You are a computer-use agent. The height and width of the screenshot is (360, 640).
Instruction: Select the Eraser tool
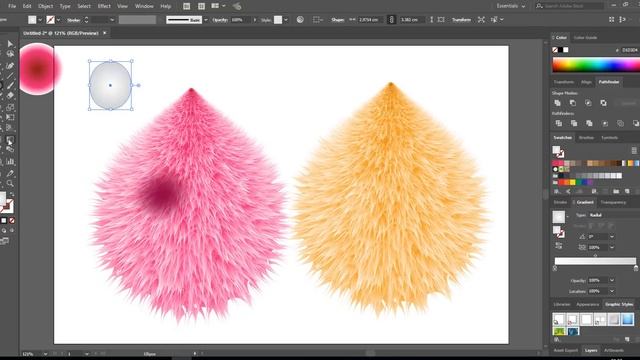pyautogui.click(x=10, y=96)
